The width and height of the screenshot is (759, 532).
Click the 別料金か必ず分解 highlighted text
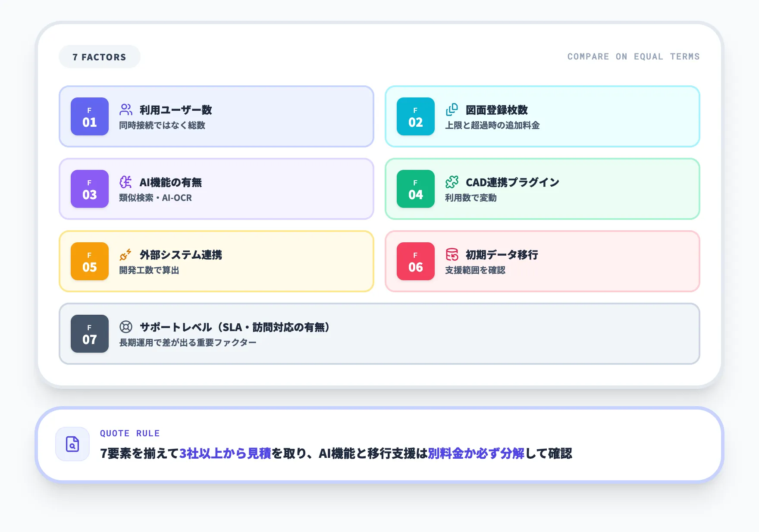476,454
